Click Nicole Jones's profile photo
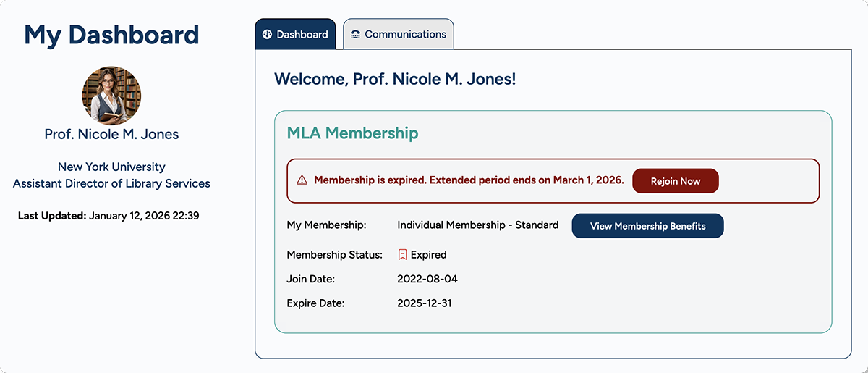Image resolution: width=868 pixels, height=373 pixels. (x=111, y=96)
